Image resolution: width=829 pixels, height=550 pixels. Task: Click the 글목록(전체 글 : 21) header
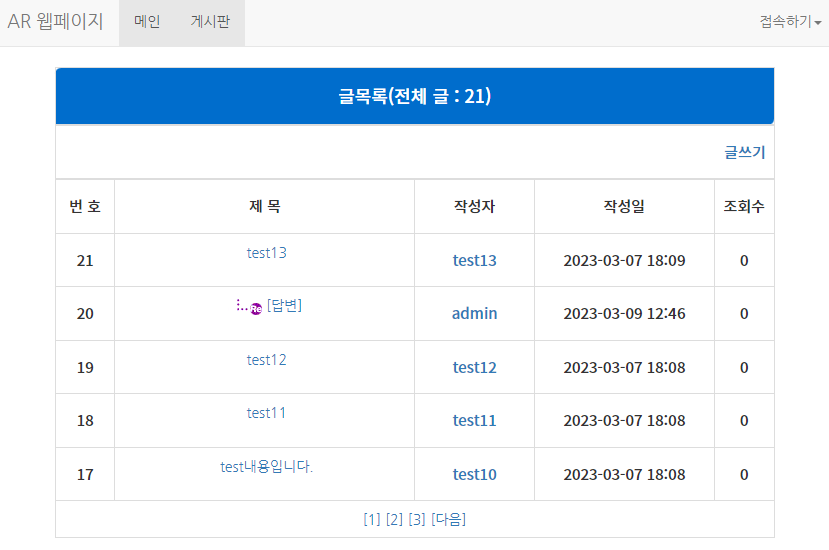(x=415, y=96)
